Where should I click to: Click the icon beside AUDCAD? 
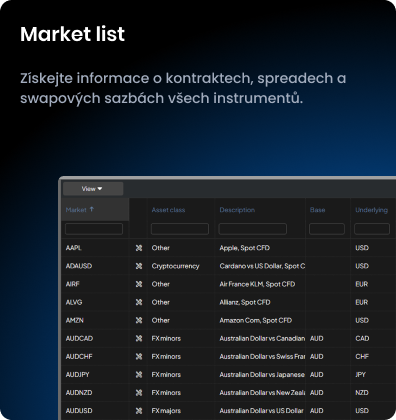pos(139,338)
